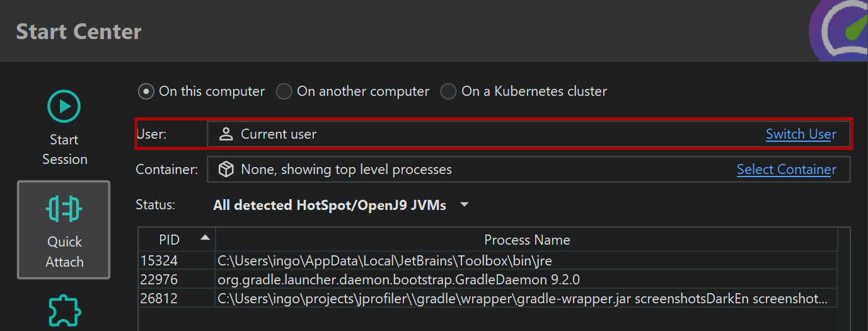Click the PID sort arrow icon
868x331 pixels.
point(205,238)
